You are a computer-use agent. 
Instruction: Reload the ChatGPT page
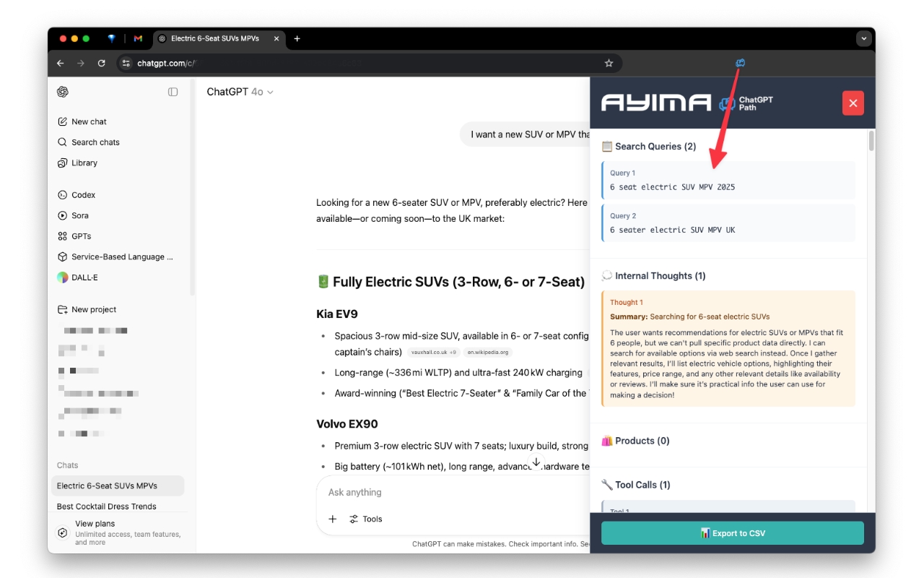click(x=101, y=64)
